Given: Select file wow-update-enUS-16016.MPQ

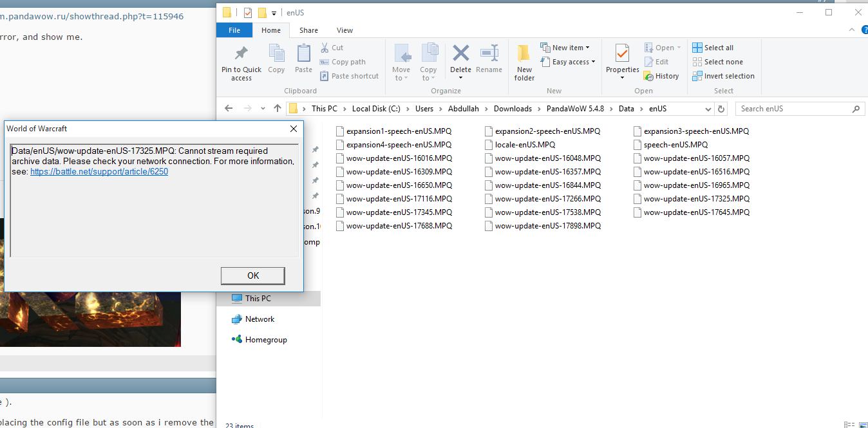Looking at the screenshot, I should 393,158.
